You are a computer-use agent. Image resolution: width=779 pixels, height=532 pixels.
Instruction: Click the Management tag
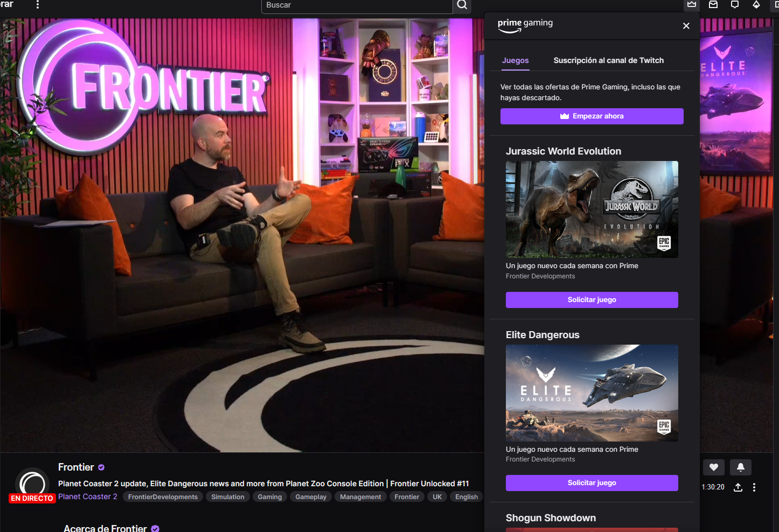(x=360, y=497)
